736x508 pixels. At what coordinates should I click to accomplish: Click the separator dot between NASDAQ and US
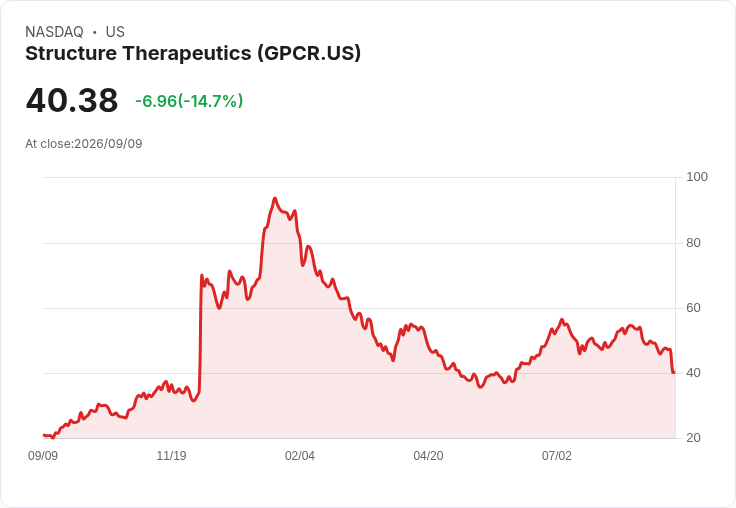(95, 32)
